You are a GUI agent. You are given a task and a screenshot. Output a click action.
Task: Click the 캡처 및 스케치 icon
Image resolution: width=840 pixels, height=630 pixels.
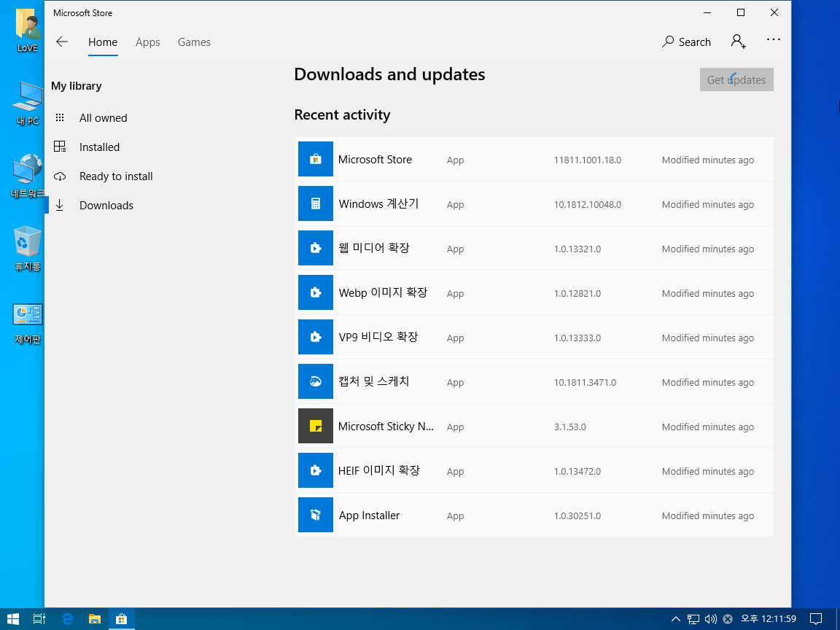pos(316,381)
